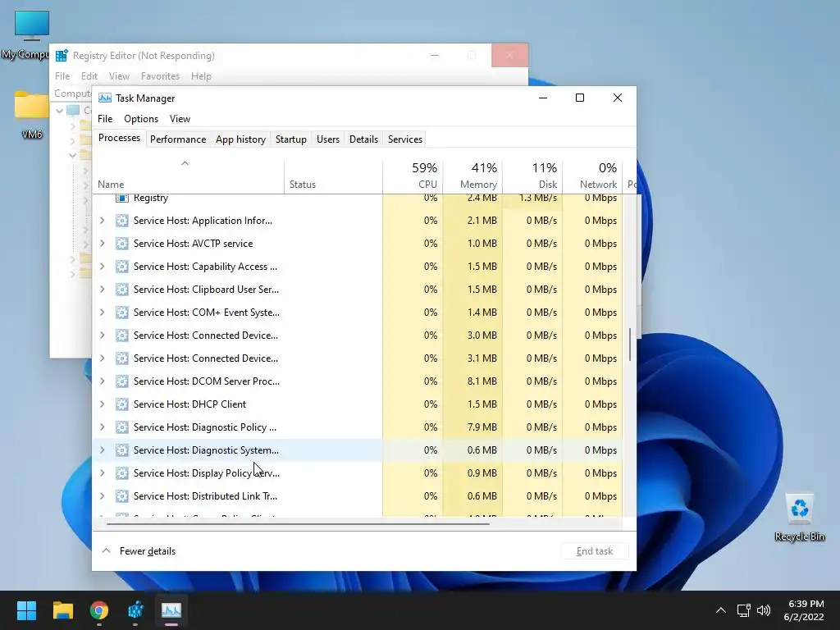Open the Task Manager File menu
Viewport: 840px width, 630px height.
[105, 118]
